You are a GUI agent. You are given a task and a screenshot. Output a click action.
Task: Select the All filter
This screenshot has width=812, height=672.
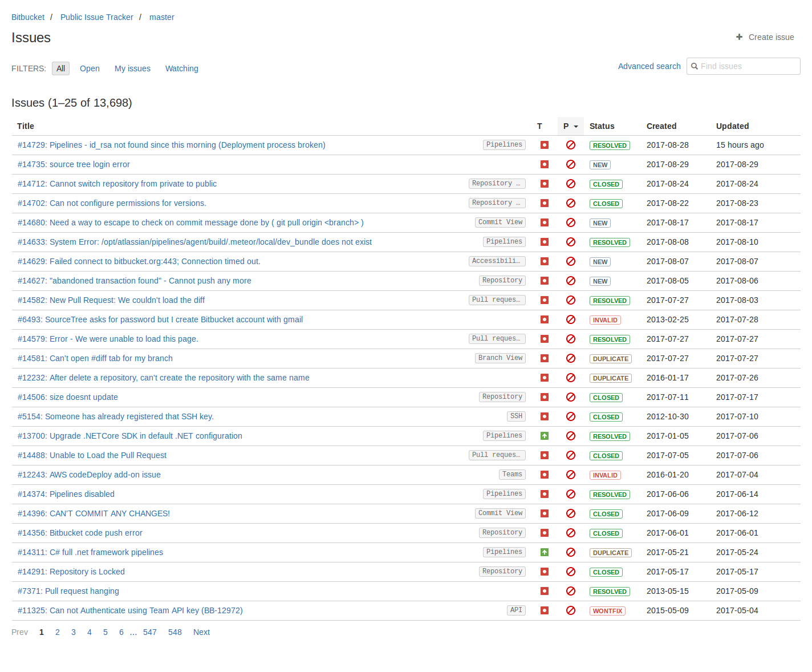click(x=60, y=68)
